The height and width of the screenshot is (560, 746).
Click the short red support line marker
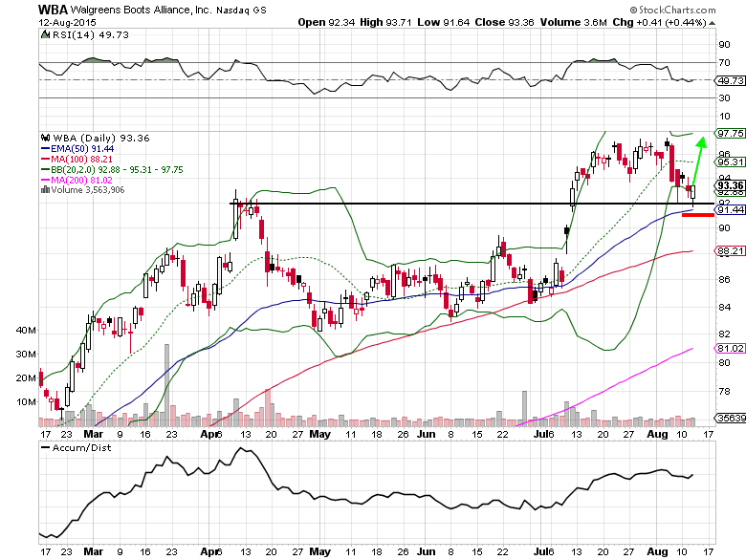click(698, 215)
